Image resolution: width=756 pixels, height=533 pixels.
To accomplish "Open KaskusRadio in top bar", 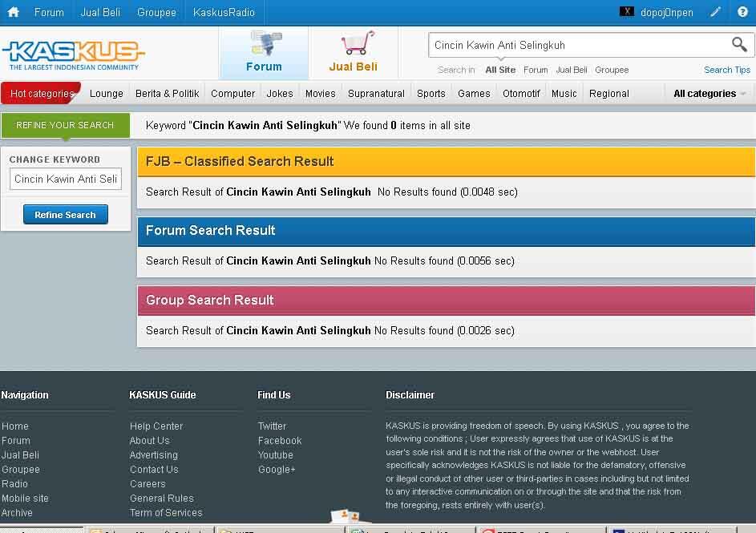I will click(224, 13).
